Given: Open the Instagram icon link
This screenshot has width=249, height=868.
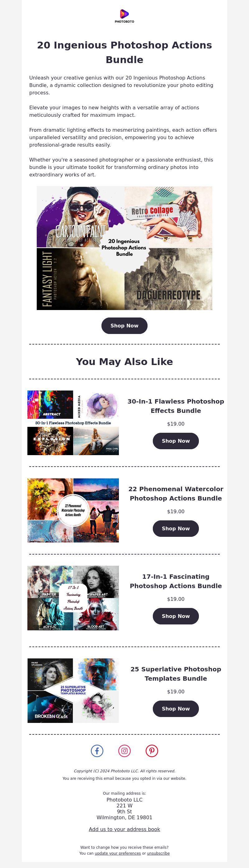Looking at the screenshot, I should point(125,751).
